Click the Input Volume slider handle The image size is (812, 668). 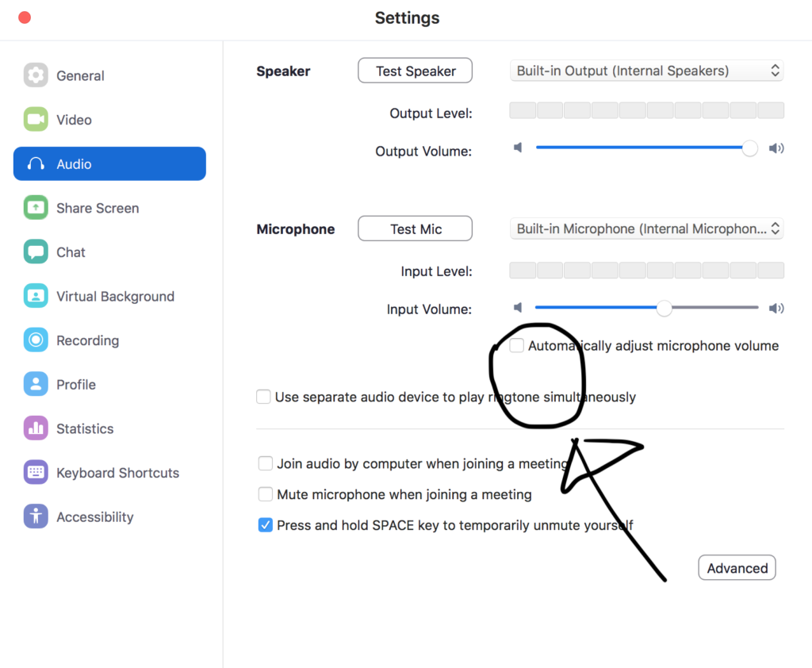tap(664, 308)
